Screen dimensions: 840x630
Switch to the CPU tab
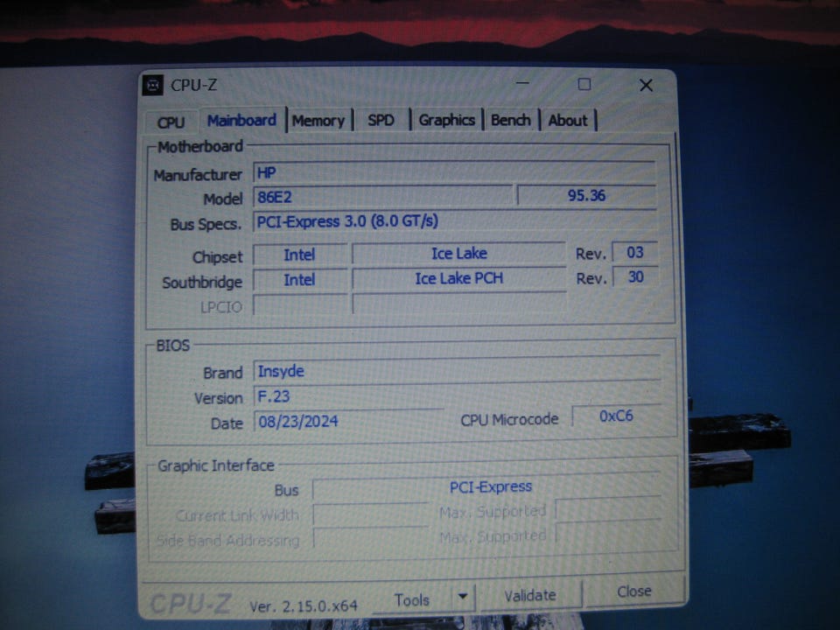click(171, 122)
